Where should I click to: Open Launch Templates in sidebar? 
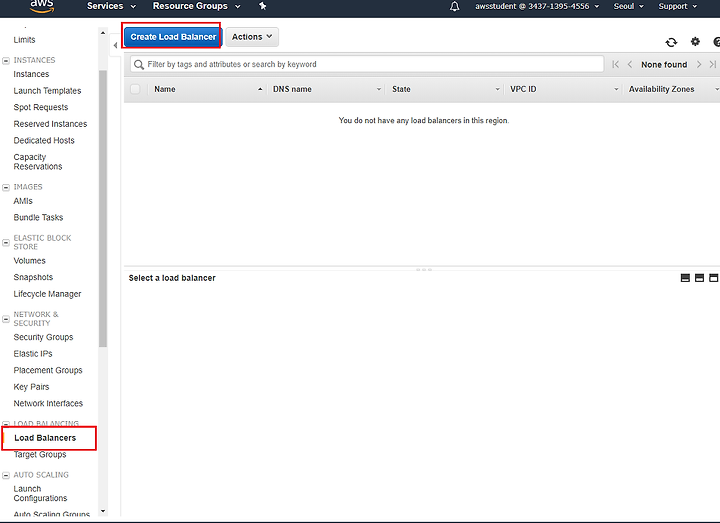[47, 91]
